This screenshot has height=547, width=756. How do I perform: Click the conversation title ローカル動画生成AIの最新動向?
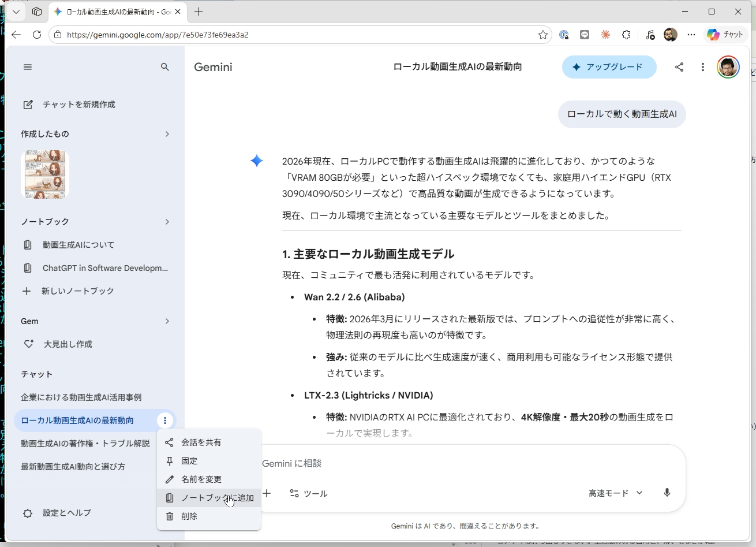[458, 67]
